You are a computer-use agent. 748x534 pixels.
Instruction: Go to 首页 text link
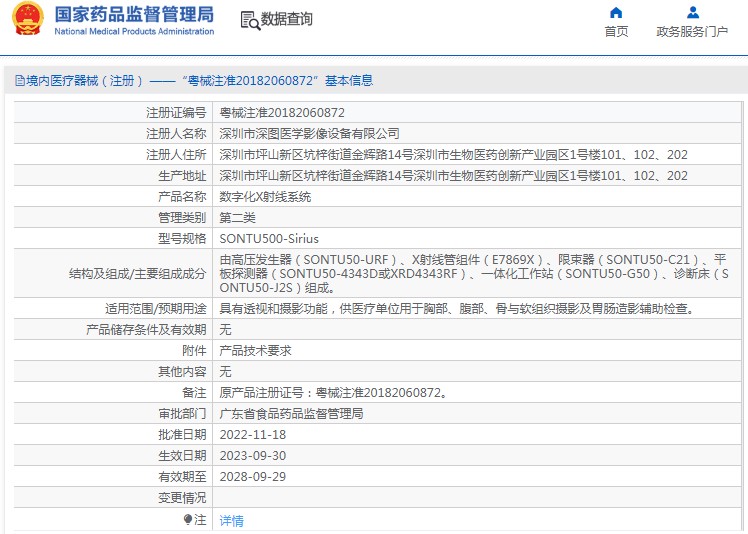pos(616,31)
